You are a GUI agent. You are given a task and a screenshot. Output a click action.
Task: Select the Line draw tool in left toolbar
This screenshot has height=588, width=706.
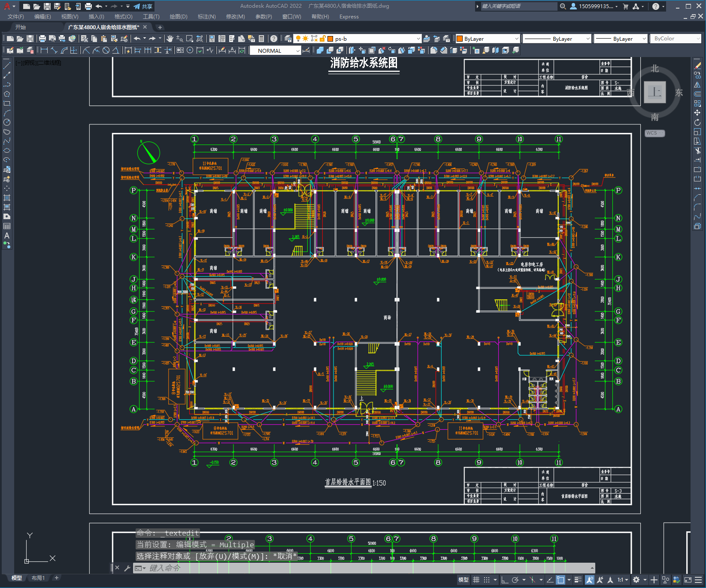pyautogui.click(x=7, y=66)
